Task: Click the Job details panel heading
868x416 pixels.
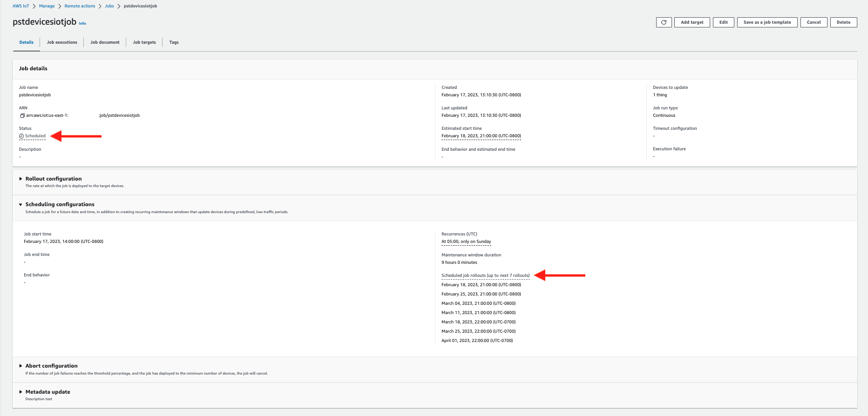Action: coord(33,68)
